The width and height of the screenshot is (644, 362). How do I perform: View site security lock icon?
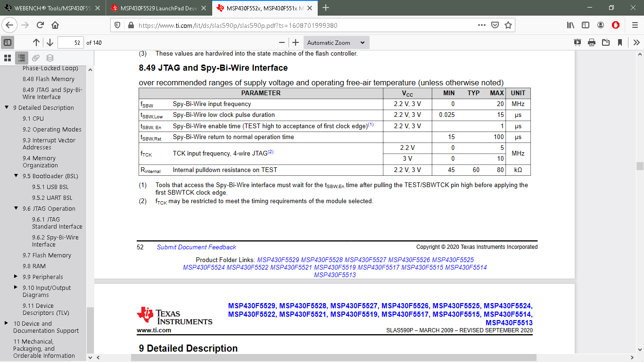pos(131,25)
